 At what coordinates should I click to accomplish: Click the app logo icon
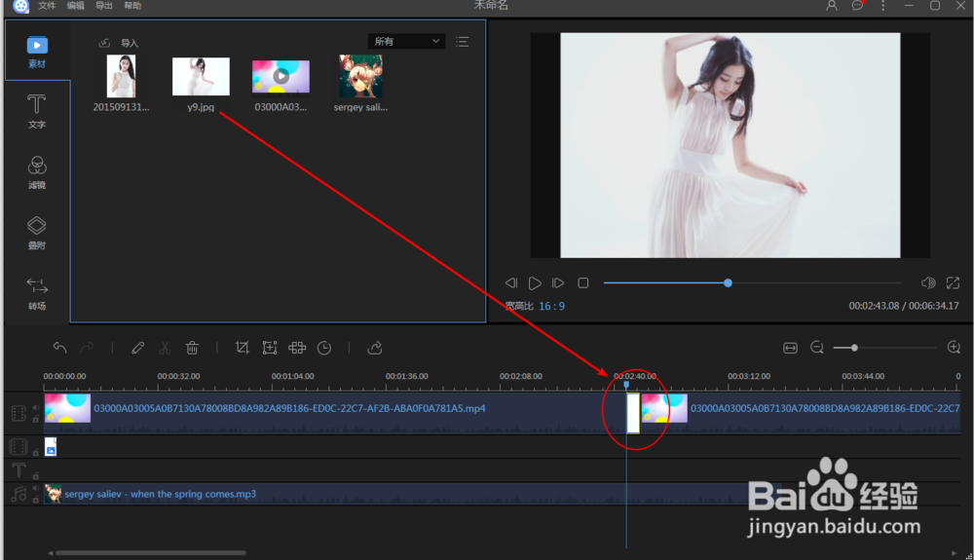click(x=20, y=6)
